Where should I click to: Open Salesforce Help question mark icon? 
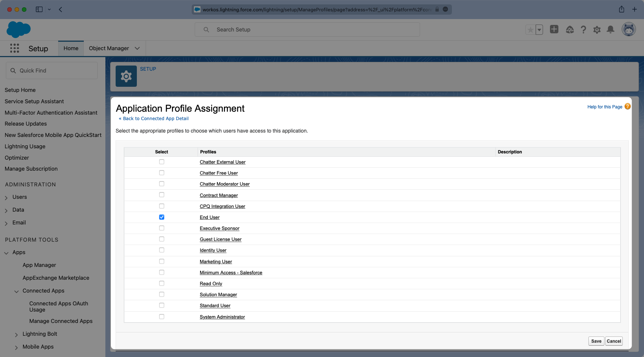583,29
